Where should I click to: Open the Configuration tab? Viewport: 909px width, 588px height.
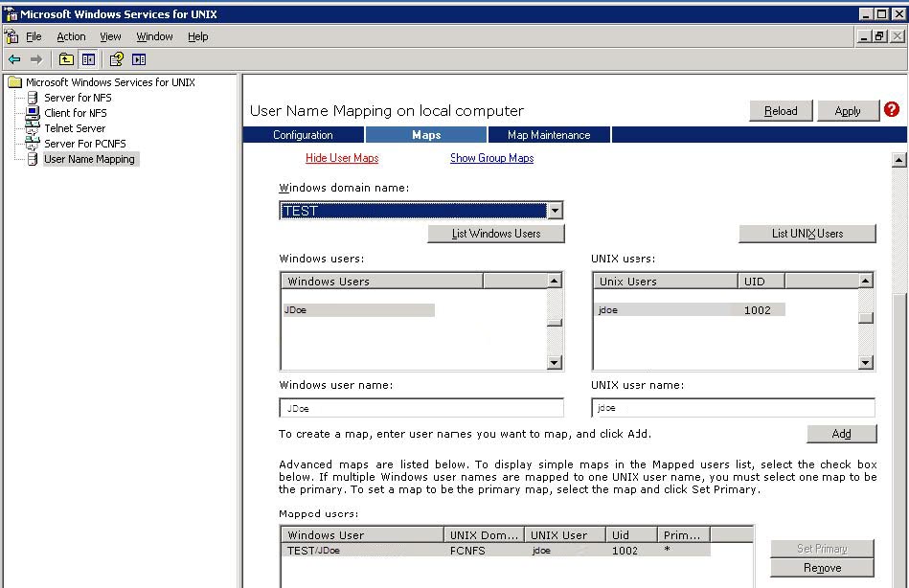(x=304, y=135)
